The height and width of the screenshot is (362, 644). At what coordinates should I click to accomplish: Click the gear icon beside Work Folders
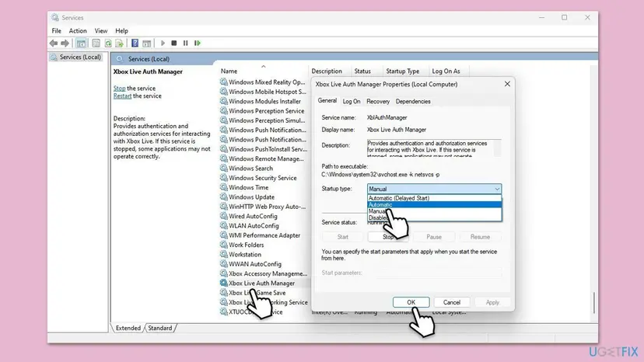[223, 245]
